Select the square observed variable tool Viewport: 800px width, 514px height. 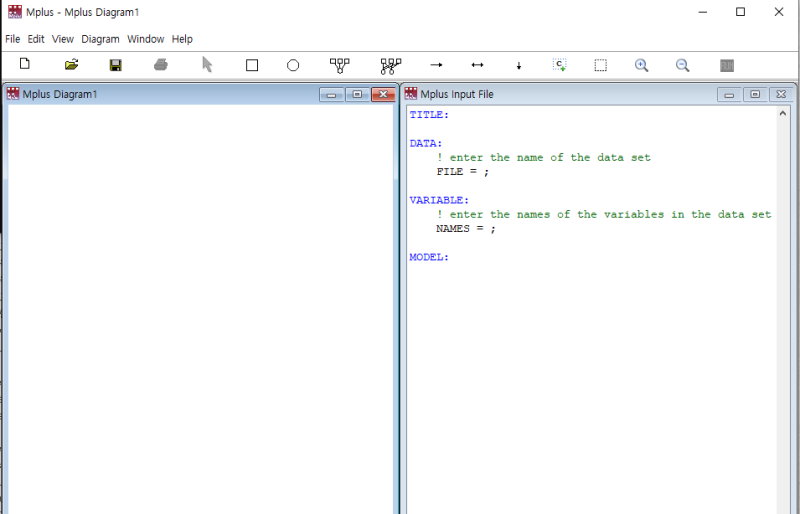pos(252,65)
